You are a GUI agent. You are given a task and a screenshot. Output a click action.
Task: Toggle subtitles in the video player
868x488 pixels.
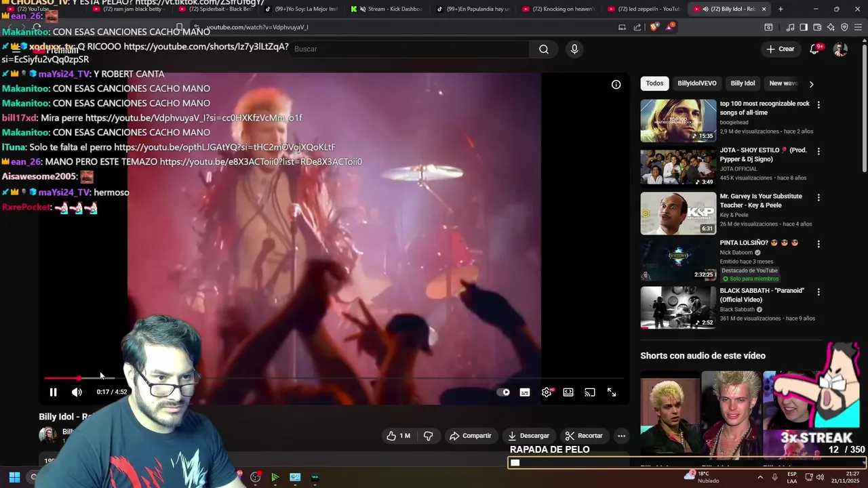(x=525, y=392)
